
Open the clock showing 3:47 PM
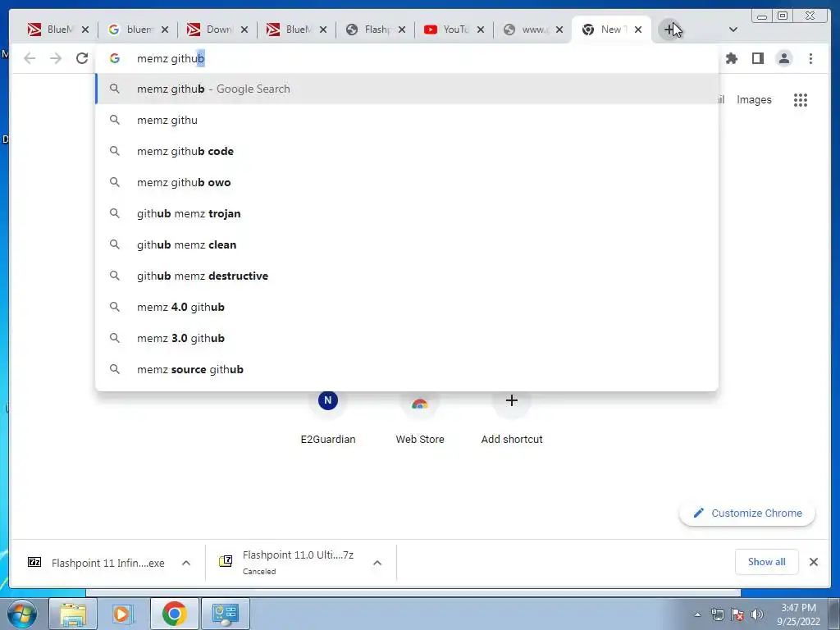[798, 614]
